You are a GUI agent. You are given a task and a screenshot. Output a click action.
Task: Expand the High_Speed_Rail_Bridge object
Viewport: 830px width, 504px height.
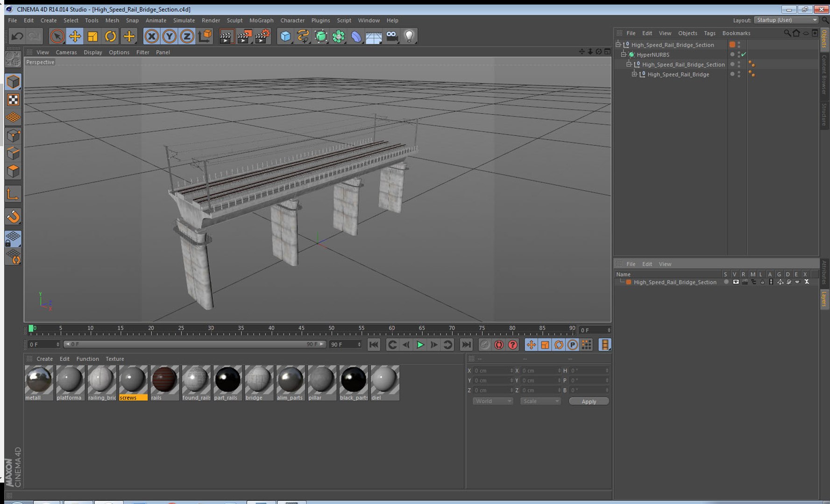pyautogui.click(x=634, y=74)
